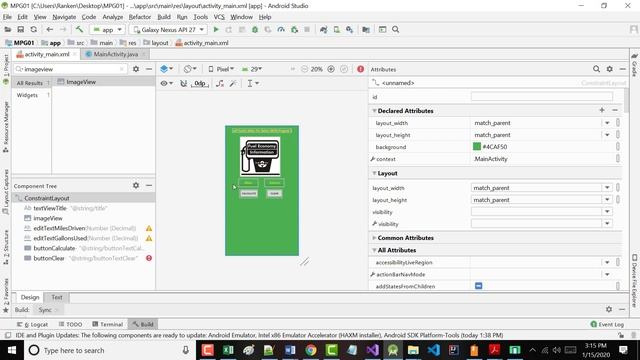Toggle autoconnect magnet icon
The width and height of the screenshot is (640, 360).
[184, 84]
